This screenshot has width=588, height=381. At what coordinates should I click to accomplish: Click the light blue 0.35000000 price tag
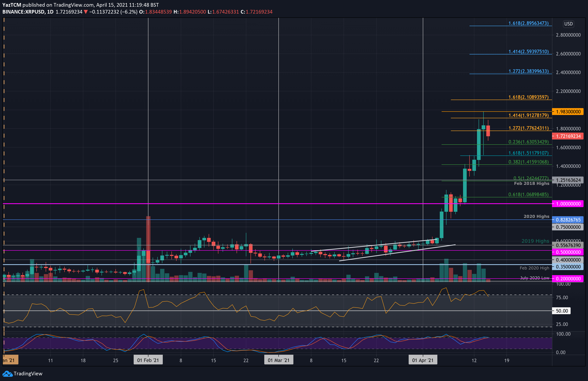(x=568, y=267)
